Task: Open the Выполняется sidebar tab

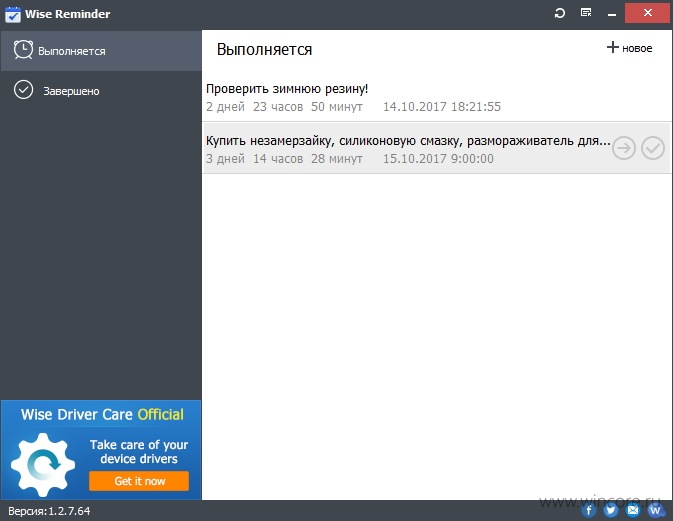Action: tap(101, 51)
